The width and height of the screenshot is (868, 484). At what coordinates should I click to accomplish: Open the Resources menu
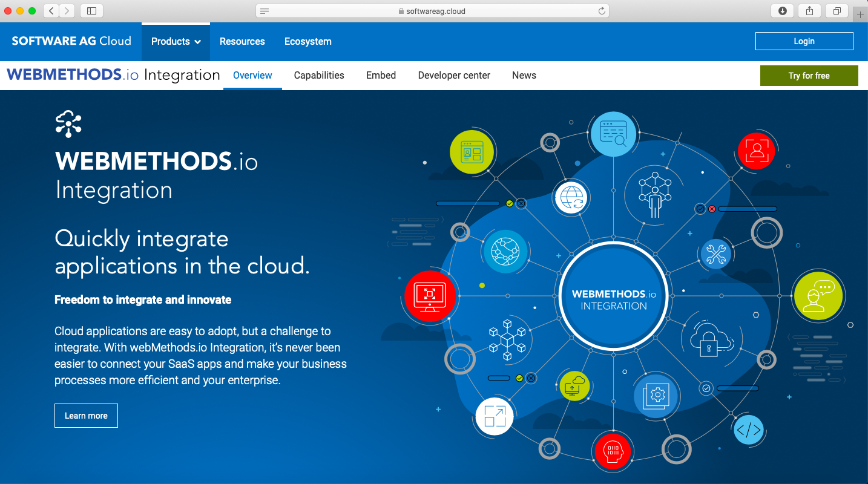point(242,42)
